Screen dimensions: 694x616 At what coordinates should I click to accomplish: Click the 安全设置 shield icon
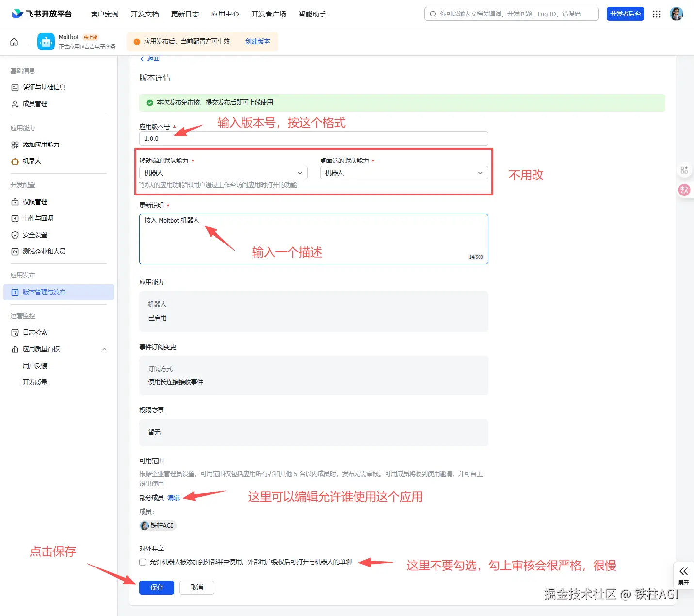[15, 235]
